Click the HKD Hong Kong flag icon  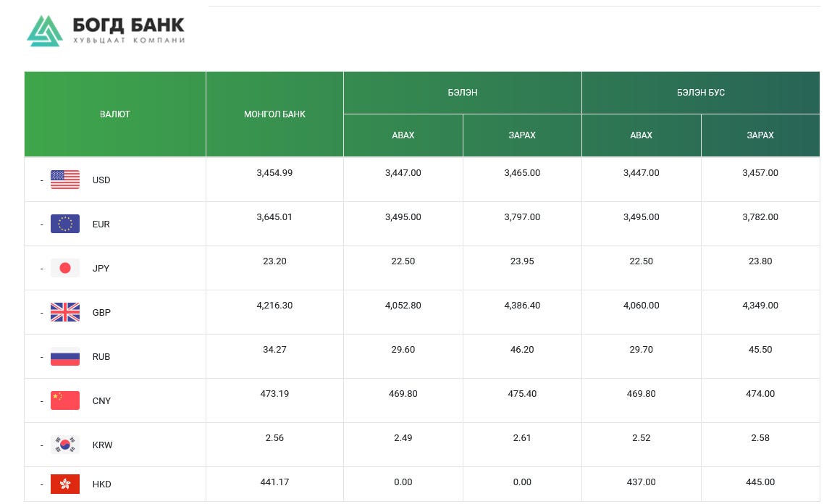pyautogui.click(x=65, y=484)
